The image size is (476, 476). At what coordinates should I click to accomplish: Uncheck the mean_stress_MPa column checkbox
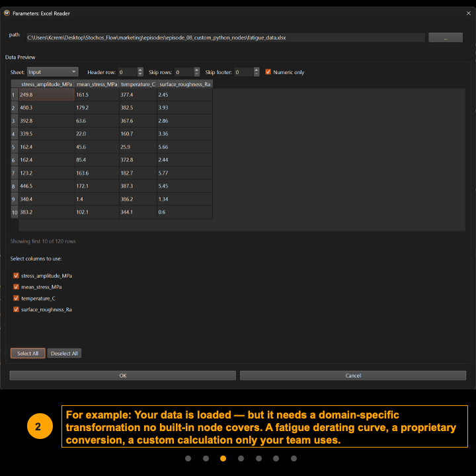[x=16, y=287]
